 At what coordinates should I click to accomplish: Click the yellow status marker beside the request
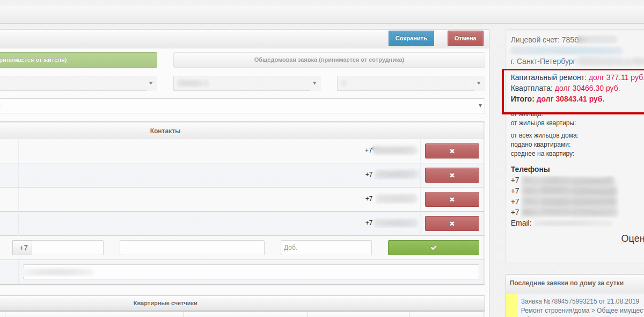(511, 305)
